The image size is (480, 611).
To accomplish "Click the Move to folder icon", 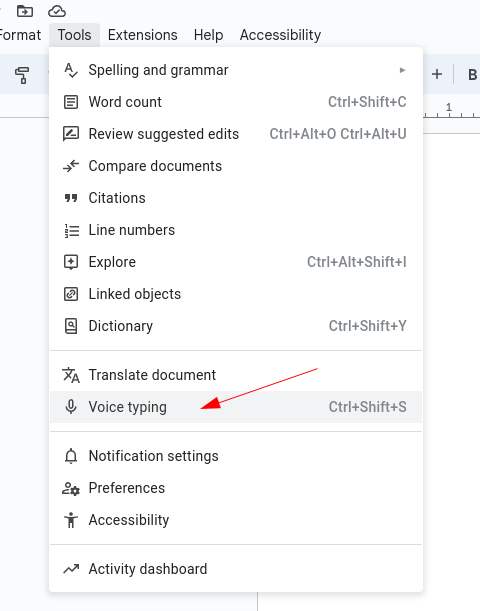I will [25, 11].
